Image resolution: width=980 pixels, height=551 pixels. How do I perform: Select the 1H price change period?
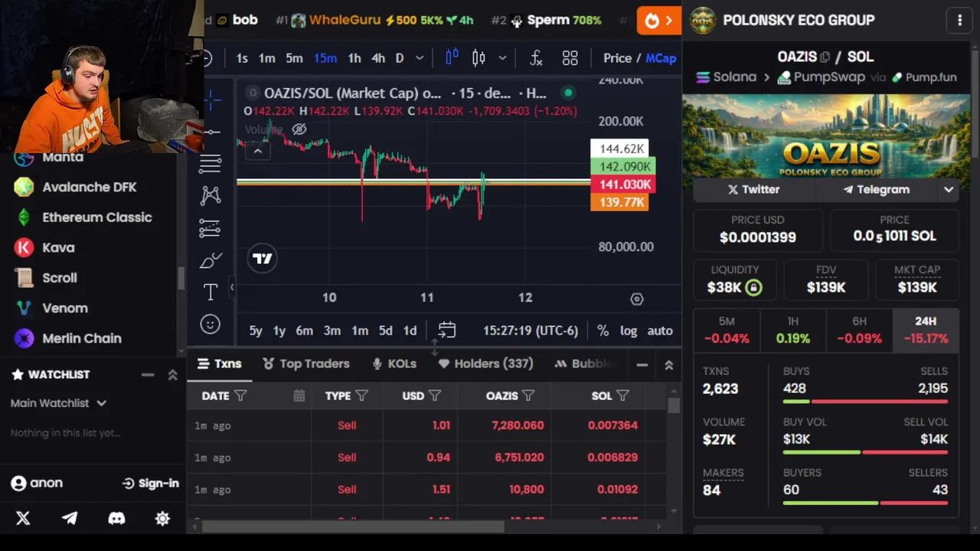793,330
